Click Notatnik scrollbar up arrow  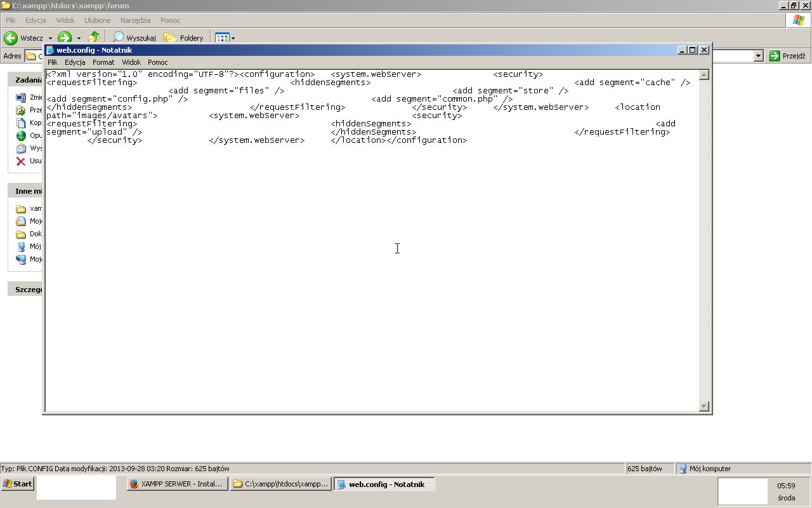(x=704, y=75)
